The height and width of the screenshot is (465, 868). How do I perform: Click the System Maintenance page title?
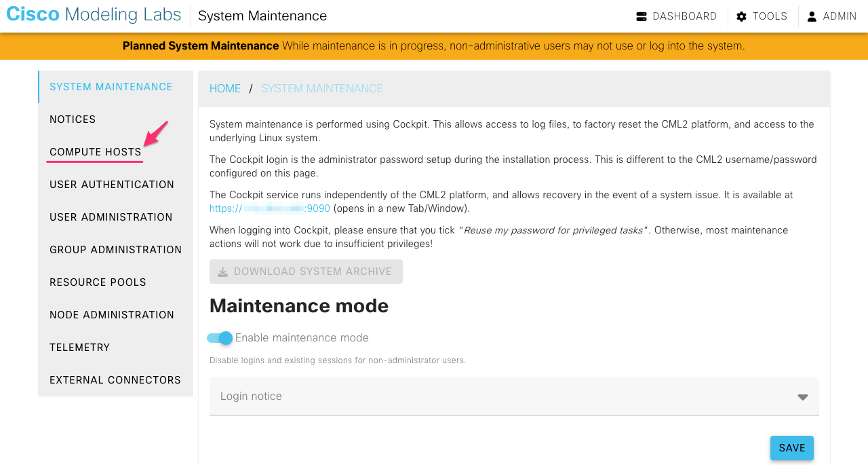coord(262,16)
